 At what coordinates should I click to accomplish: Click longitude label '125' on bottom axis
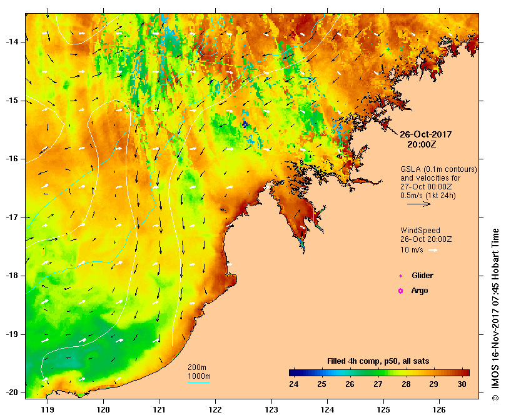383,409
